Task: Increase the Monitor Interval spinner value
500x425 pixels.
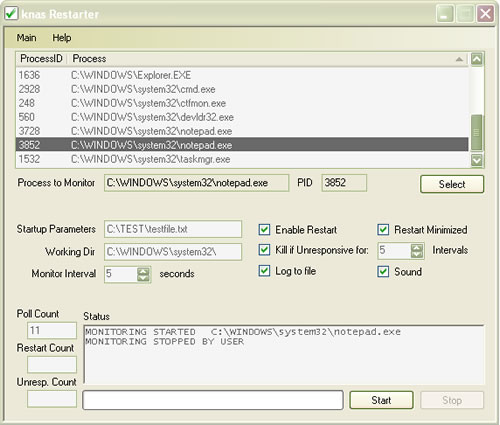Action: 144,271
